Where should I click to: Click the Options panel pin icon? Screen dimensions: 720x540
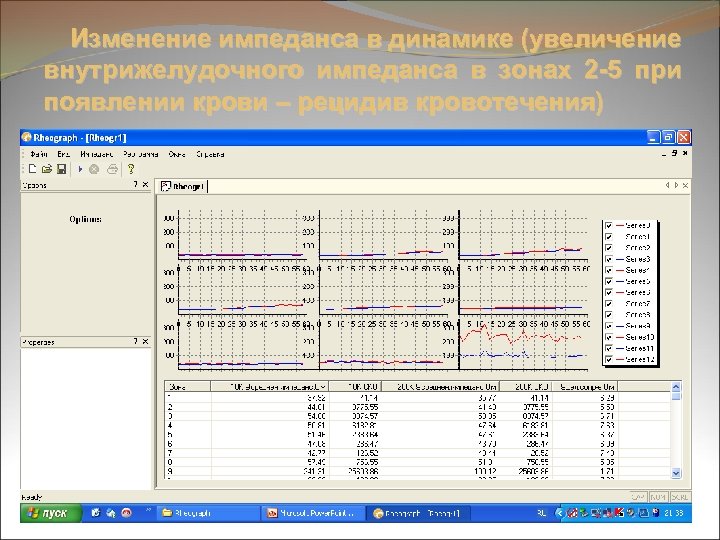pyautogui.click(x=135, y=185)
